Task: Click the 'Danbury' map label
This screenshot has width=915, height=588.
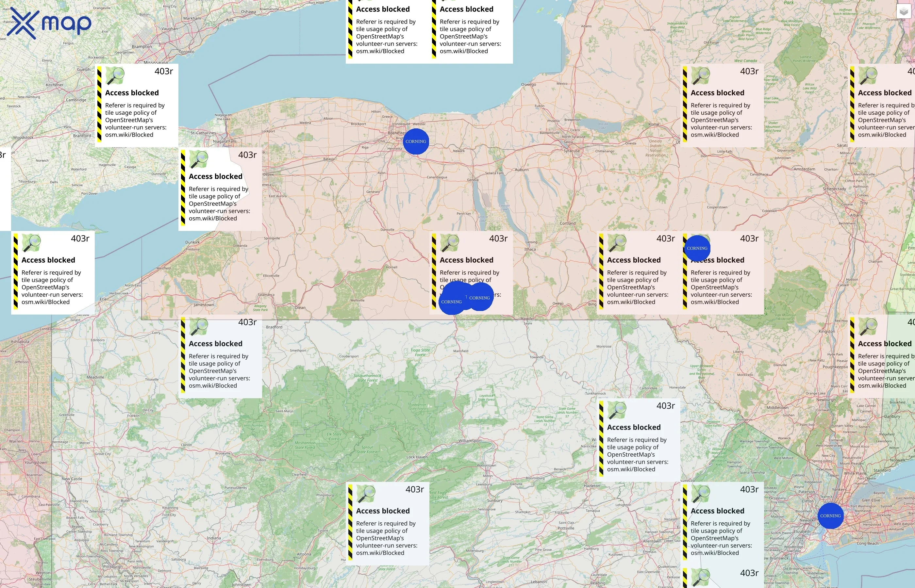Action: point(892,416)
